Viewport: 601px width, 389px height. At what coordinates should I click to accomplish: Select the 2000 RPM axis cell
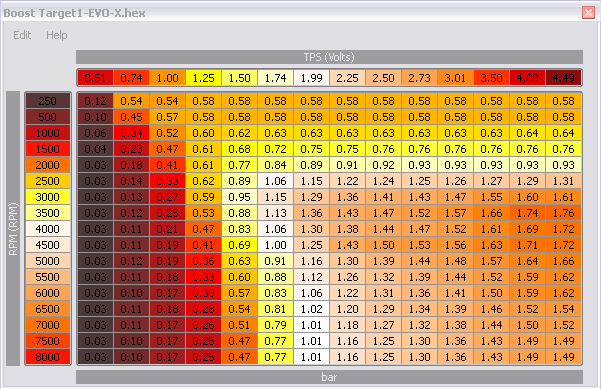48,165
